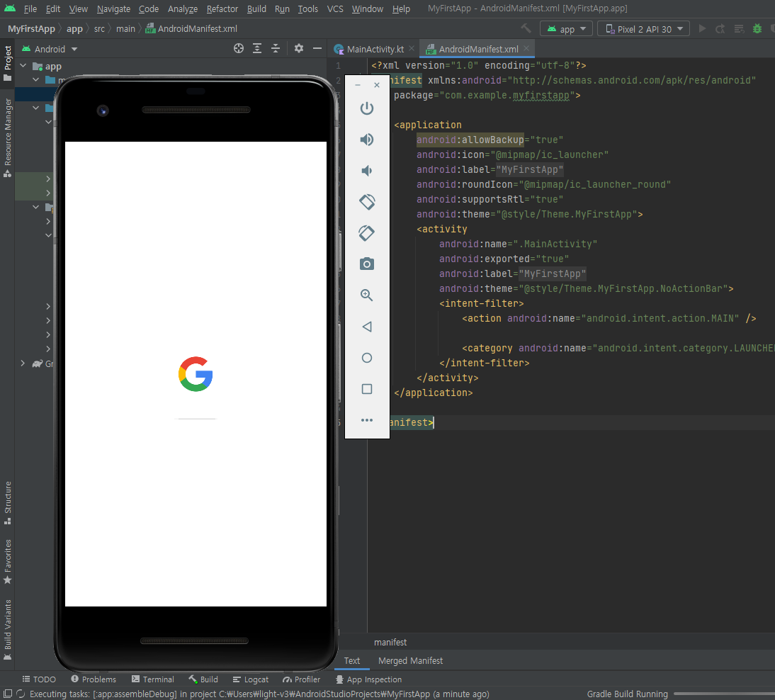
Task: Open the Refactor menu
Action: [x=222, y=9]
